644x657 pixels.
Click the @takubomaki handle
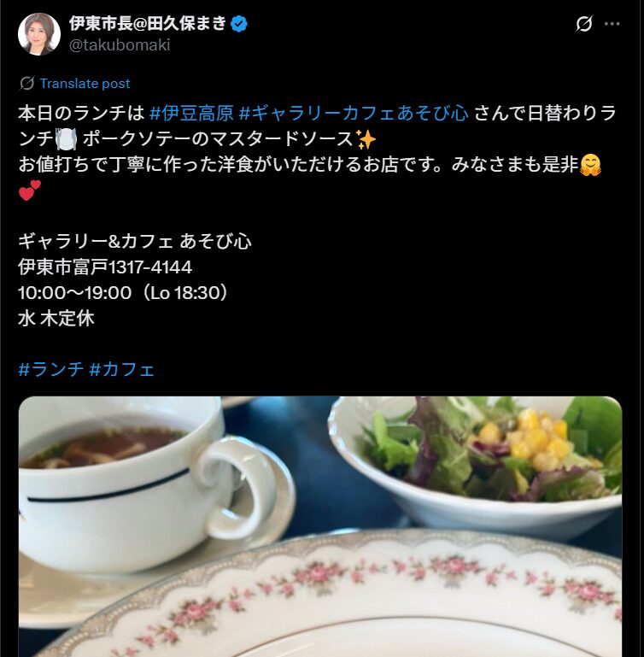coord(120,45)
